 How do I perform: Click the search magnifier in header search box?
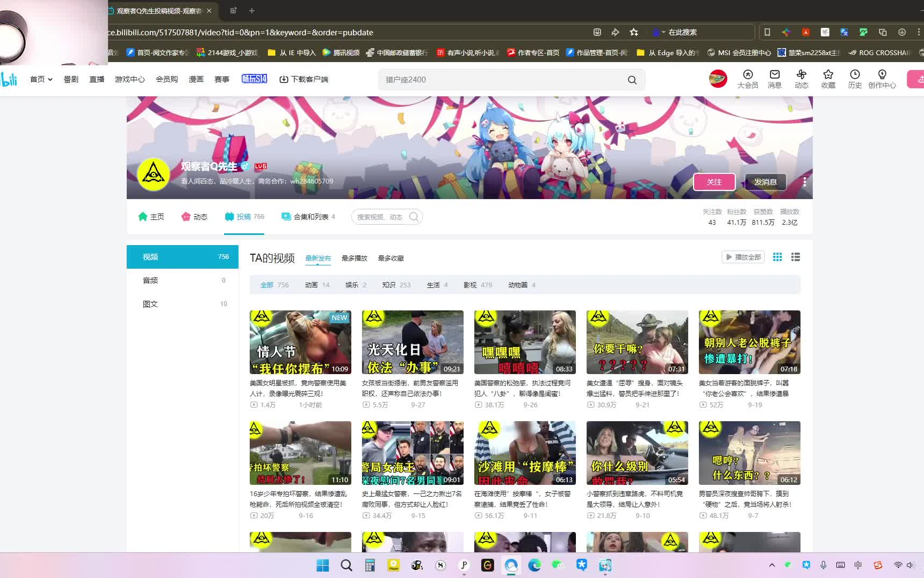tap(632, 80)
